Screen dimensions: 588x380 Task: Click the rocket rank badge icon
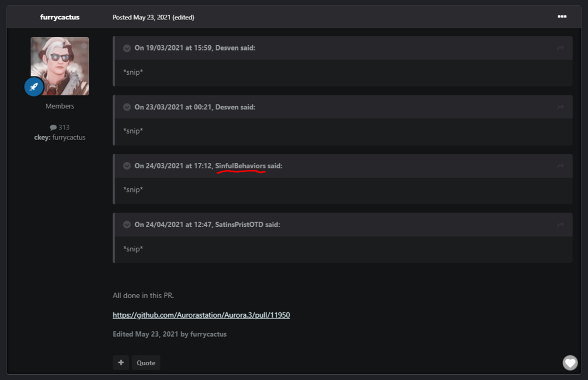(34, 86)
